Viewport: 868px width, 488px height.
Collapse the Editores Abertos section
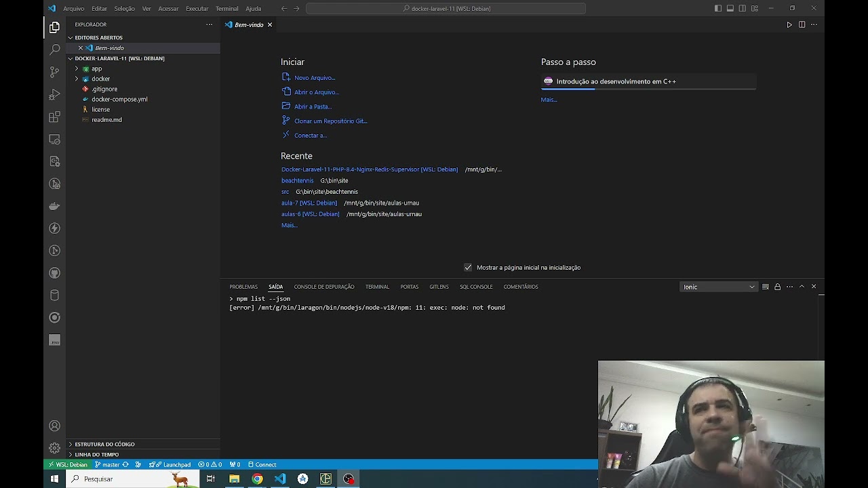click(x=98, y=37)
